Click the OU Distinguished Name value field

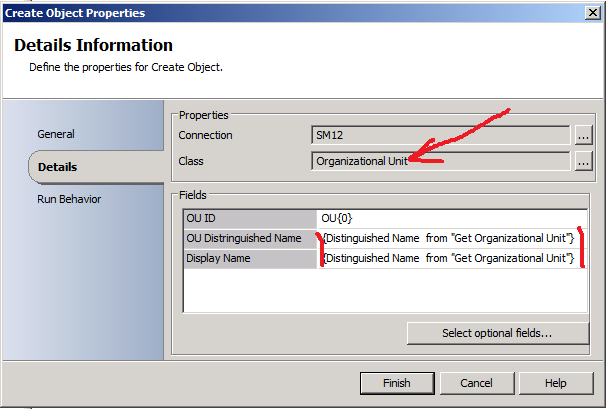pos(450,238)
